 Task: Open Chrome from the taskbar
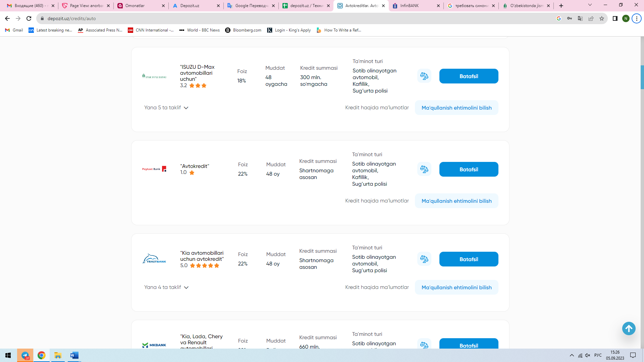pos(42,355)
